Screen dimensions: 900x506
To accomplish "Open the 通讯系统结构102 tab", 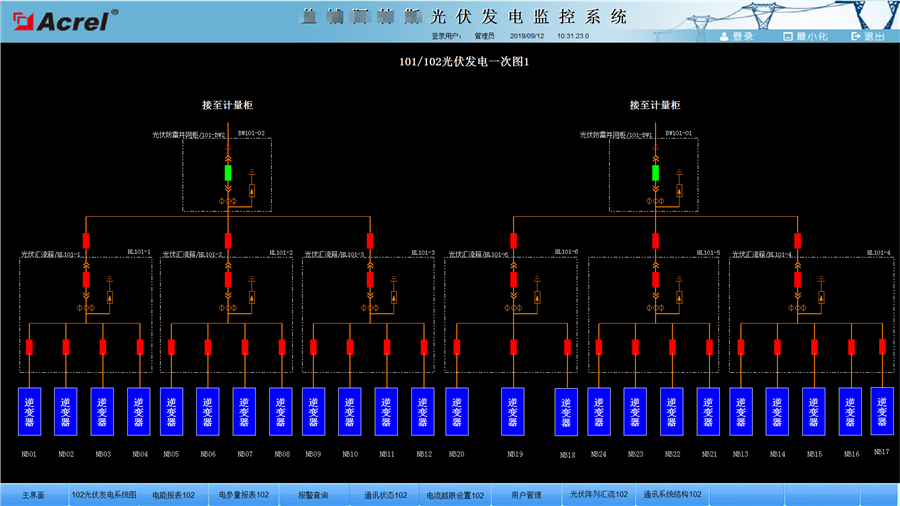I will click(x=672, y=495).
